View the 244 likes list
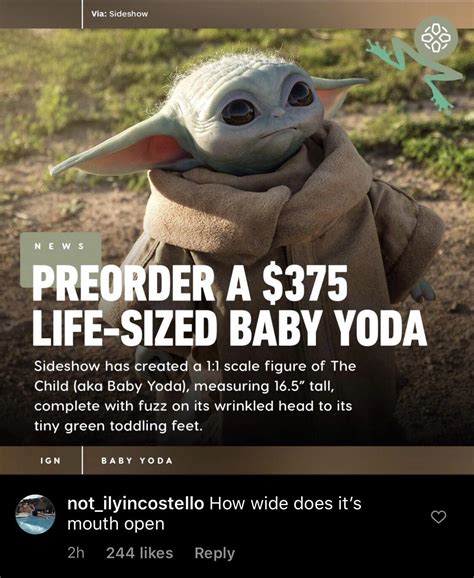The height and width of the screenshot is (578, 474). coord(139,553)
